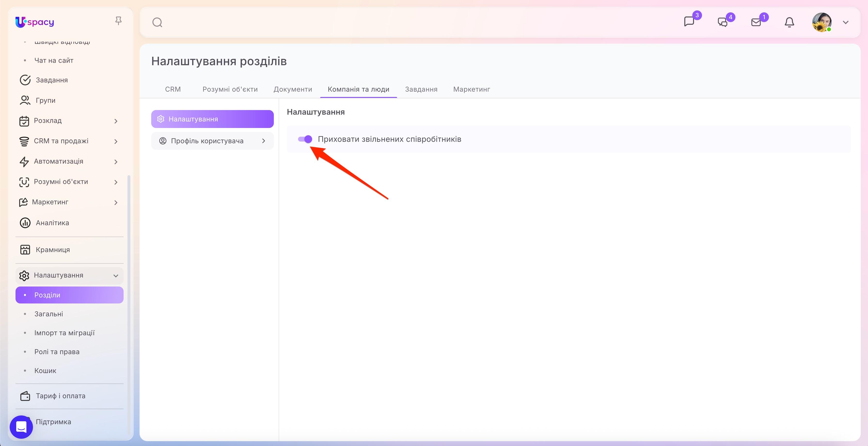The image size is (868, 446).
Task: Open the conversations icon with badge 4
Action: coord(722,22)
